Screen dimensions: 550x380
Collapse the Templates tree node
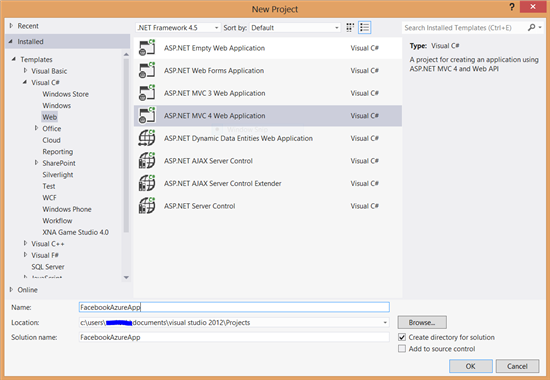[x=14, y=59]
